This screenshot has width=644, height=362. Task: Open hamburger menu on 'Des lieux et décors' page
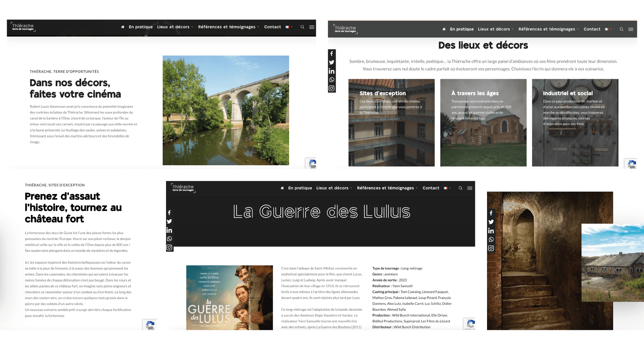(x=631, y=29)
